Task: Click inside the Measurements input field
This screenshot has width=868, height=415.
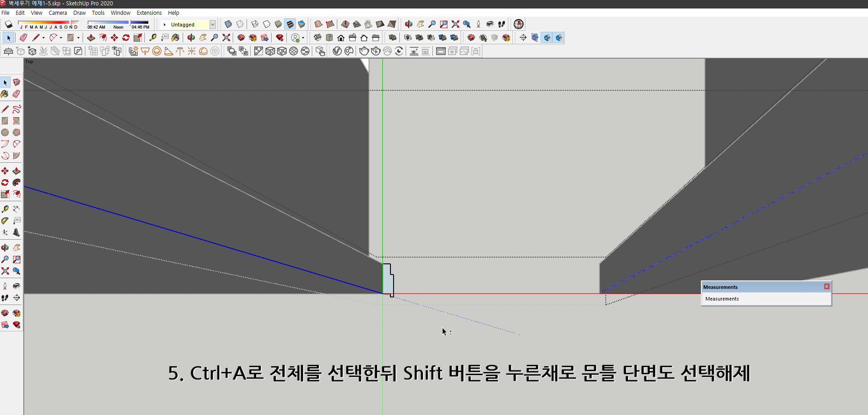Action: [766, 299]
